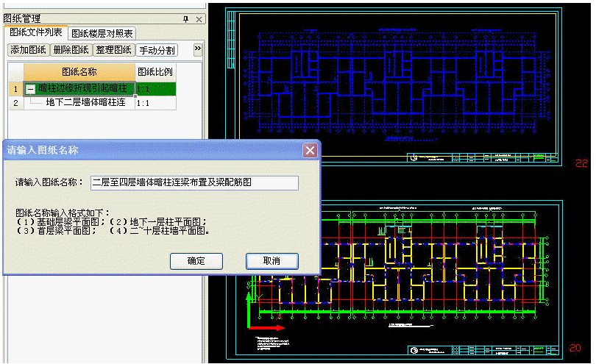The width and height of the screenshot is (596, 364).
Task: Click the 删除图纸 button
Action: point(71,50)
